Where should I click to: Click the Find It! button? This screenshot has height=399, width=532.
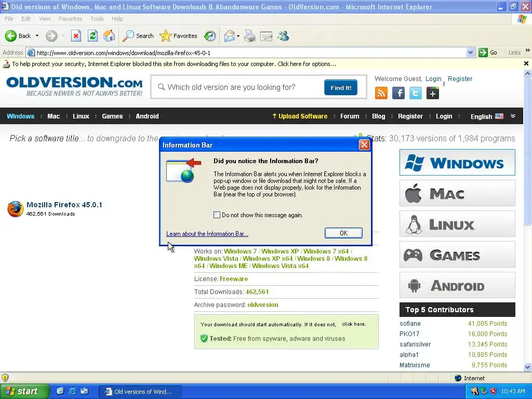pyautogui.click(x=341, y=87)
